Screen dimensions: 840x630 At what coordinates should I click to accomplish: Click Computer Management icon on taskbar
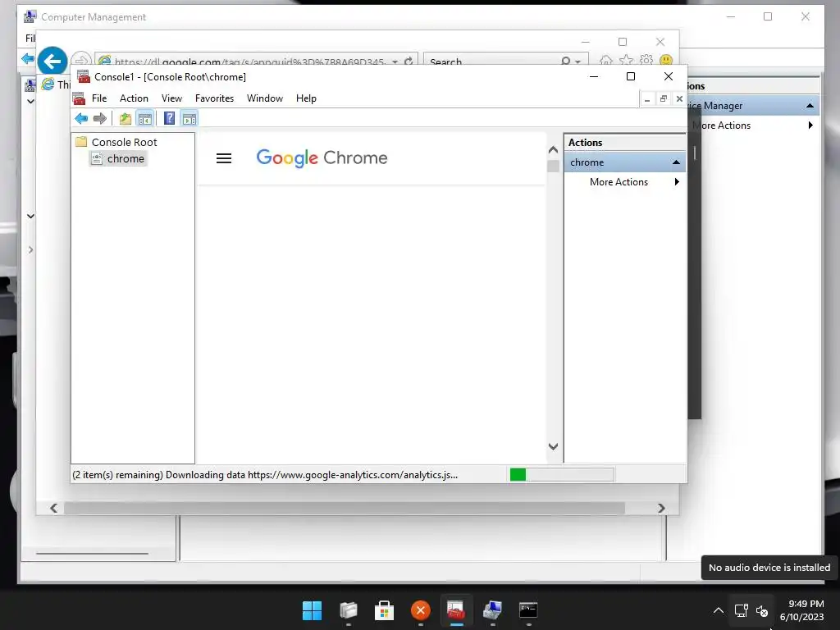tap(492, 610)
